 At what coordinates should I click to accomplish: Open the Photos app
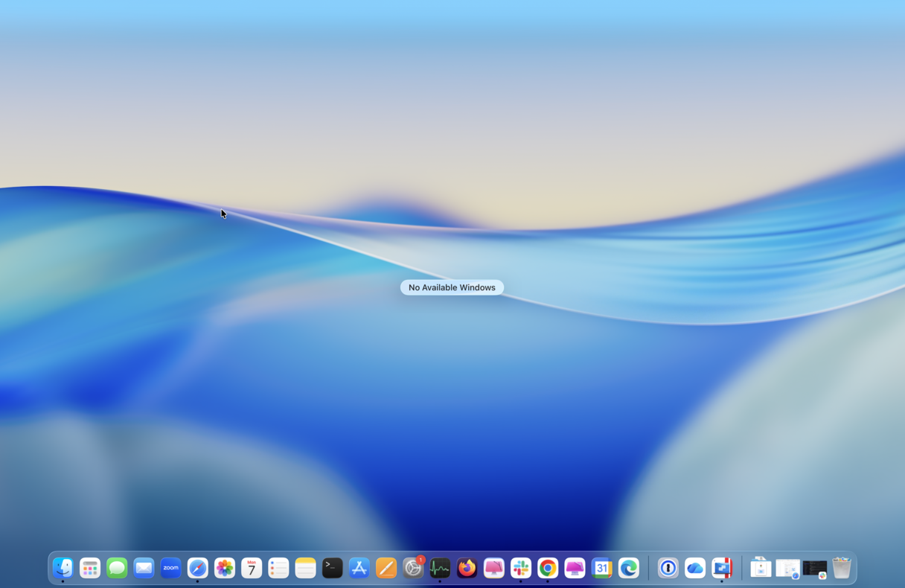click(x=225, y=568)
